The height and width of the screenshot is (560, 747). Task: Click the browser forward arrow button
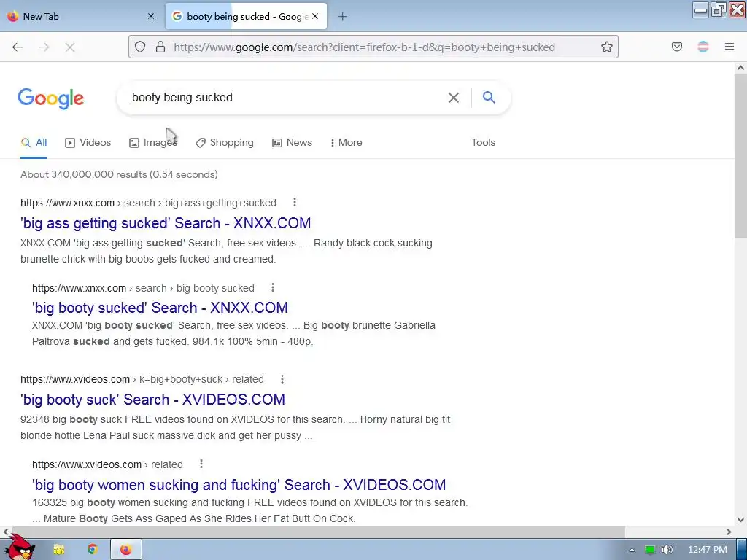coord(44,47)
